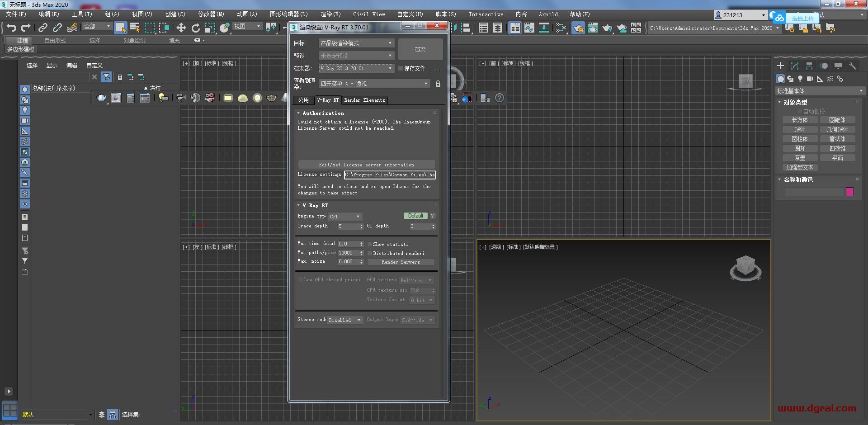Click the Render Setup teapot icon
Image resolution: width=868 pixels, height=425 pixels.
coord(579,28)
